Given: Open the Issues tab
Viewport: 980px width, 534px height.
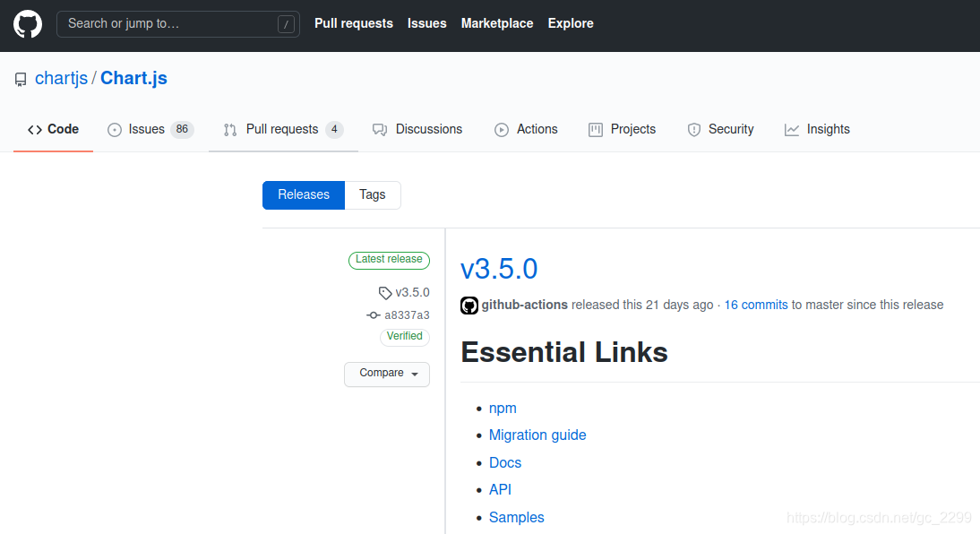Looking at the screenshot, I should click(x=150, y=129).
